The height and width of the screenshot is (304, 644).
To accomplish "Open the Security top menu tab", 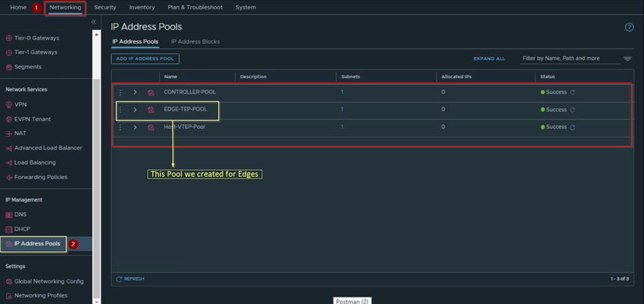I will click(105, 7).
